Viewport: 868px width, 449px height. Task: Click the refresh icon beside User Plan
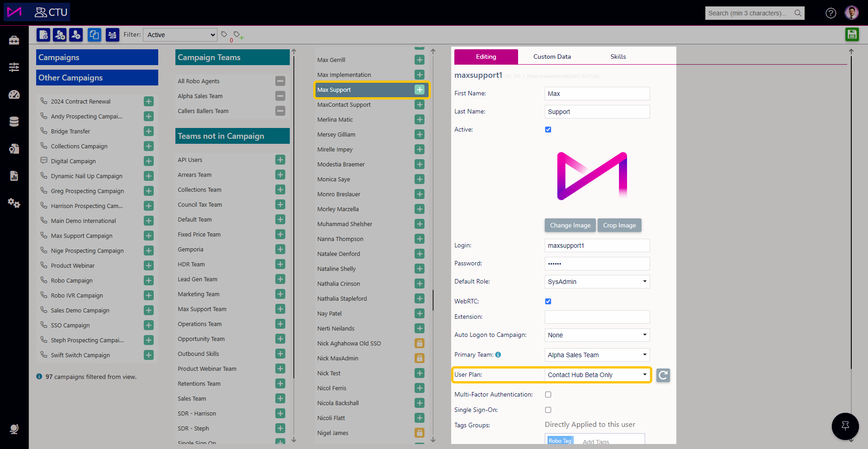coord(663,375)
